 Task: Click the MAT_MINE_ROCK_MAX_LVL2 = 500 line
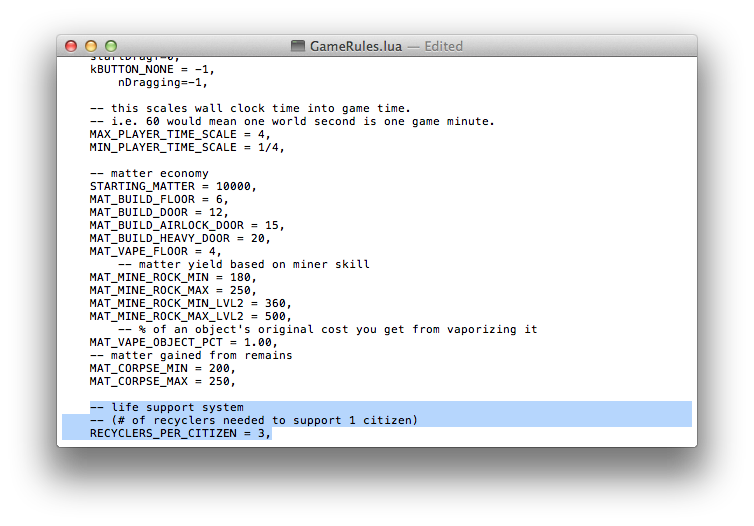190,316
